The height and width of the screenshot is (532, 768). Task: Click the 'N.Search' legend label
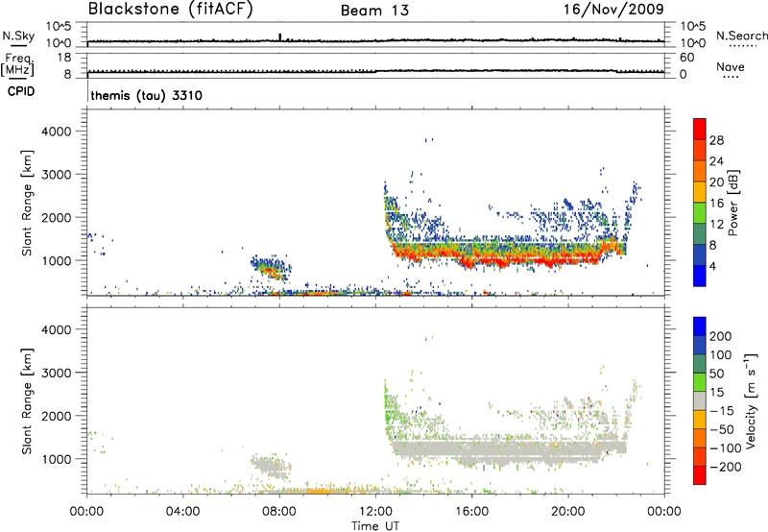click(x=741, y=36)
